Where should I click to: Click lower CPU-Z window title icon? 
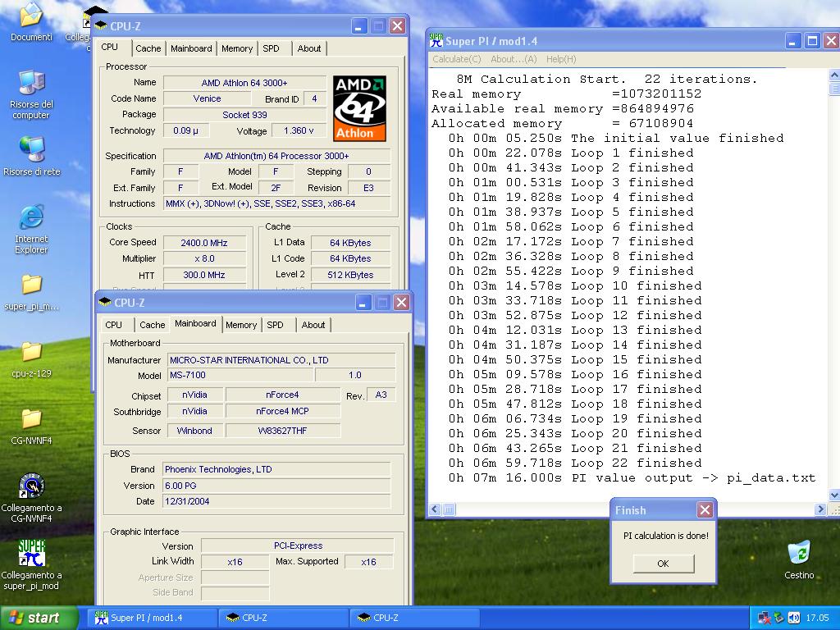(105, 303)
